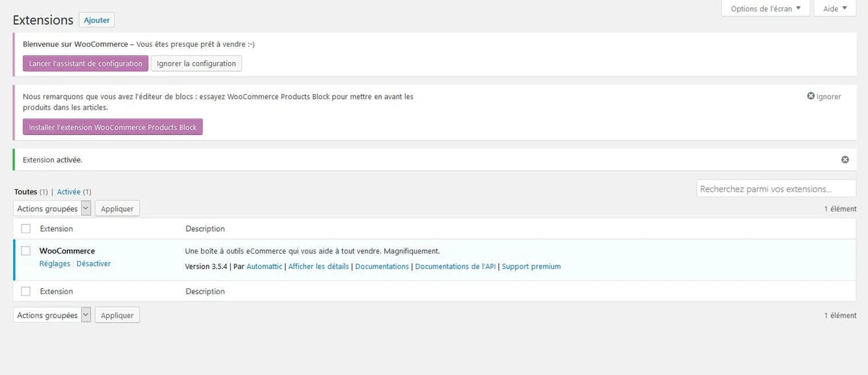The height and width of the screenshot is (375, 868).
Task: Close the 'Extension activée' notice
Action: click(845, 160)
